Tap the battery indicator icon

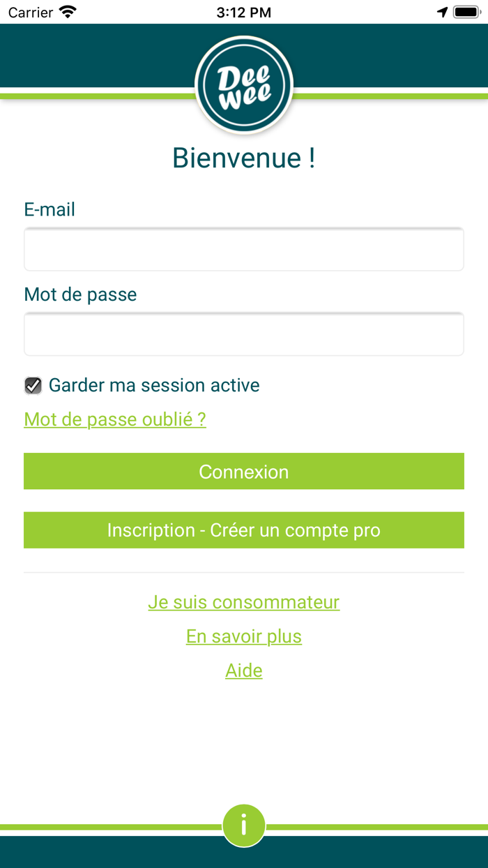tap(465, 12)
